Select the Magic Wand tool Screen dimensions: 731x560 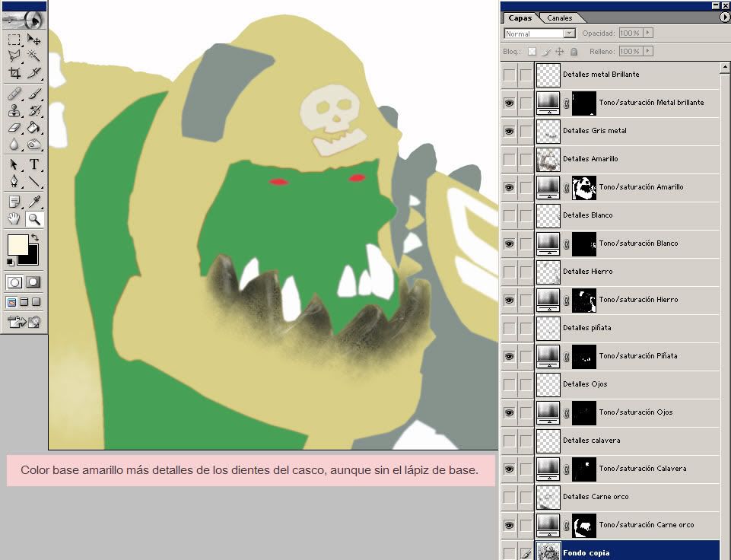tap(33, 56)
